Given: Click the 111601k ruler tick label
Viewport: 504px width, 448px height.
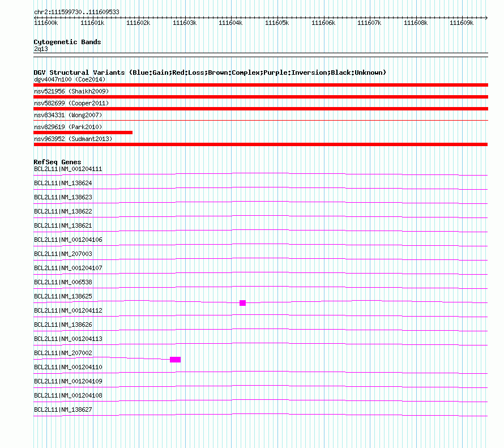Looking at the screenshot, I should (x=92, y=23).
